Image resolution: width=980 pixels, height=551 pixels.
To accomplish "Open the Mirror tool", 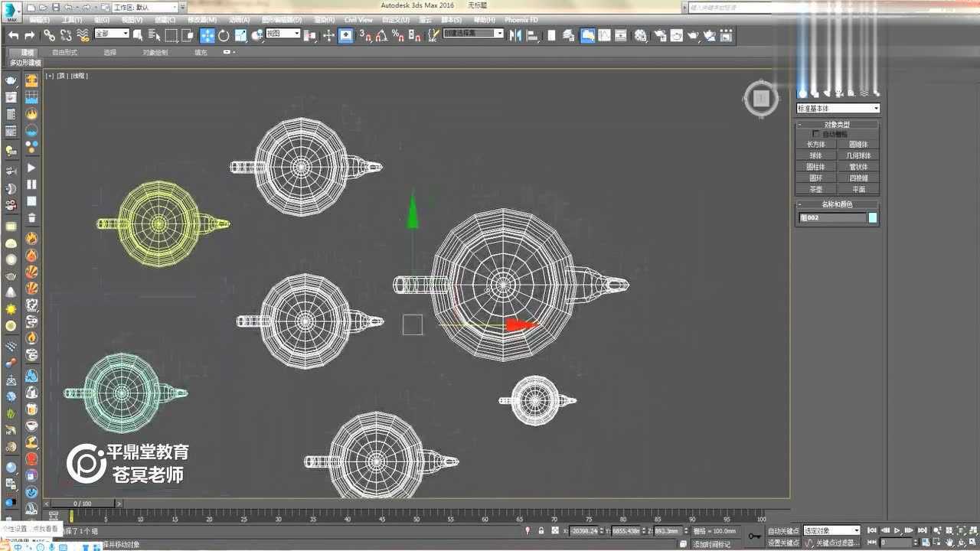I will (x=514, y=35).
